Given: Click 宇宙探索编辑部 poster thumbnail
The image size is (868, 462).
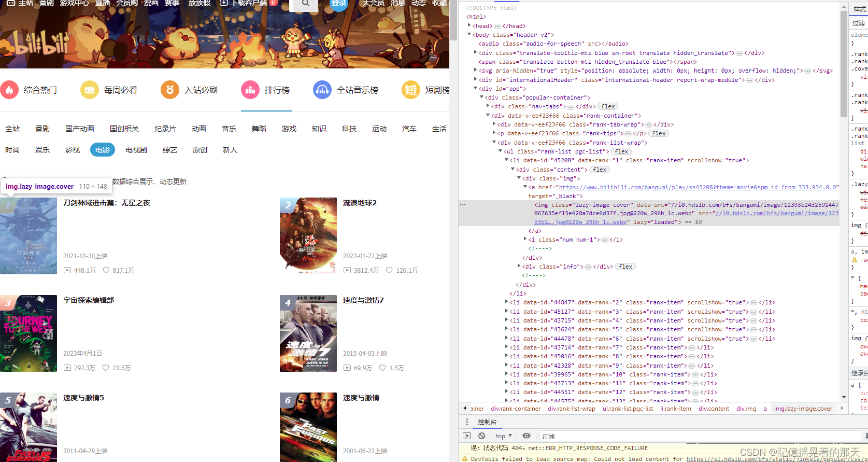Looking at the screenshot, I should pos(29,333).
